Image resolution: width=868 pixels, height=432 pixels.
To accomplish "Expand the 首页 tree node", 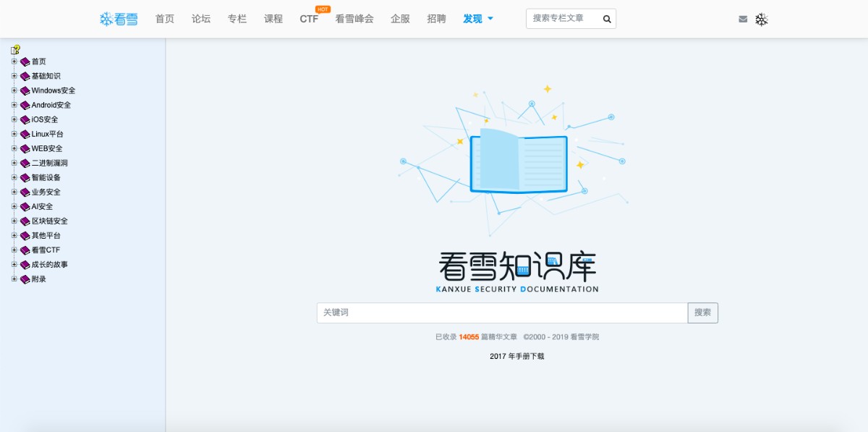I will click(x=14, y=62).
